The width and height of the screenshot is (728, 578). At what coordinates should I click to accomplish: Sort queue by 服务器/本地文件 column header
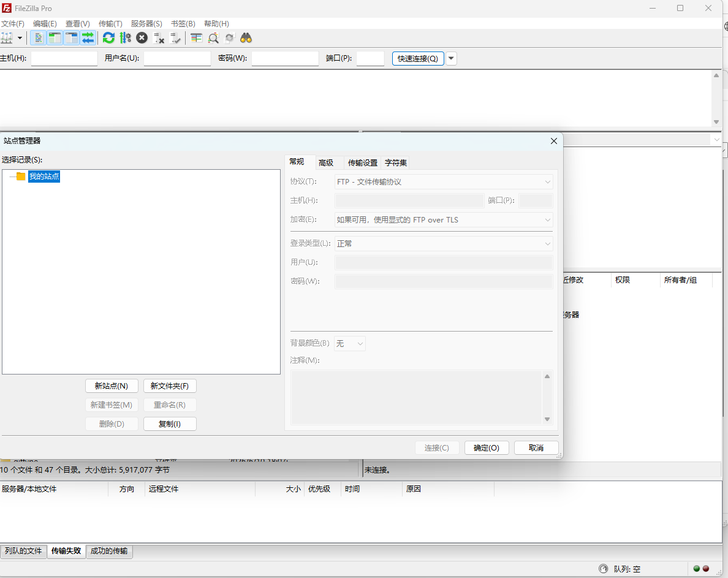pos(54,489)
